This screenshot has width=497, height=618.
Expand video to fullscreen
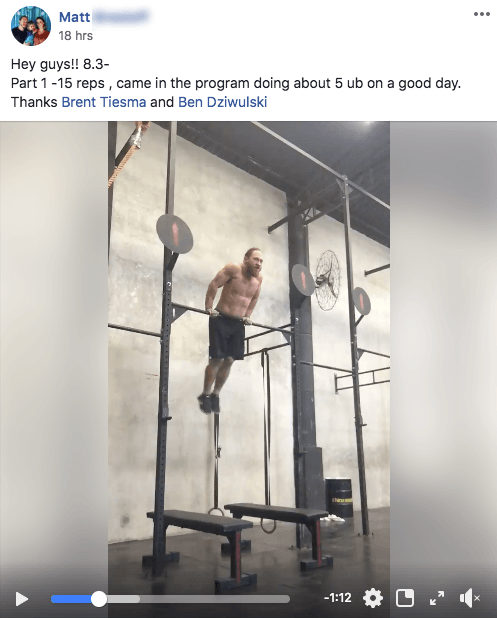(x=437, y=598)
